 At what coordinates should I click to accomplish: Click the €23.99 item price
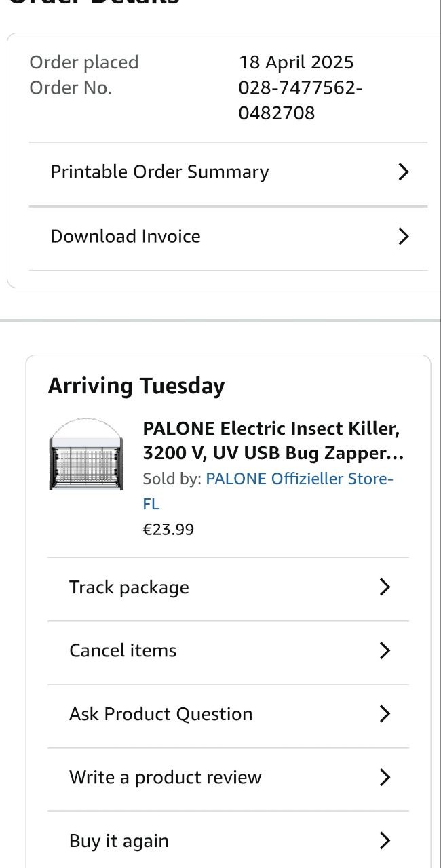(168, 529)
